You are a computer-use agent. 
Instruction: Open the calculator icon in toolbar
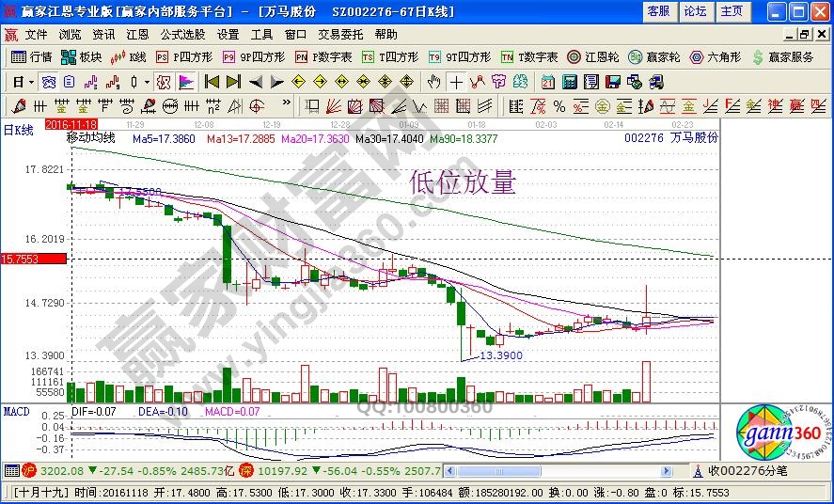(569, 82)
